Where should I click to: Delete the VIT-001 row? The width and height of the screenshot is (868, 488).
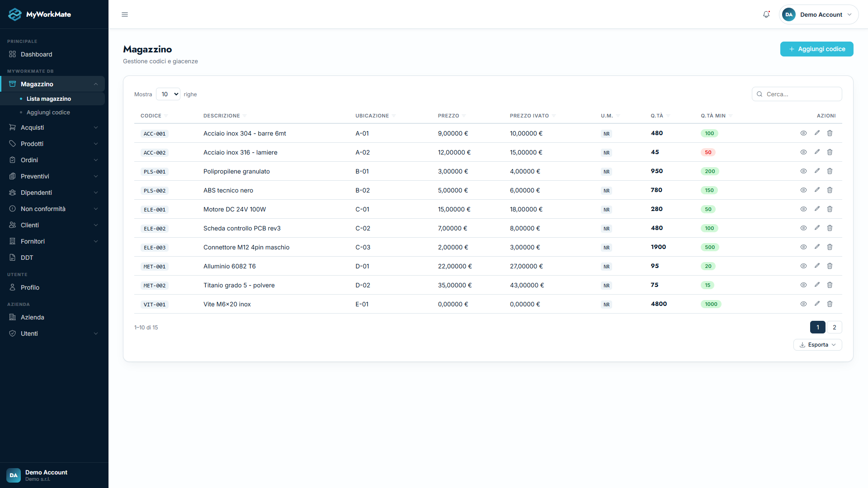830,304
